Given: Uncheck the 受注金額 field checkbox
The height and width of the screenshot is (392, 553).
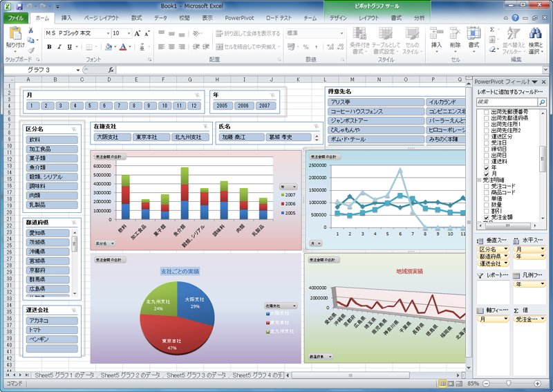Looking at the screenshot, I should pos(487,217).
